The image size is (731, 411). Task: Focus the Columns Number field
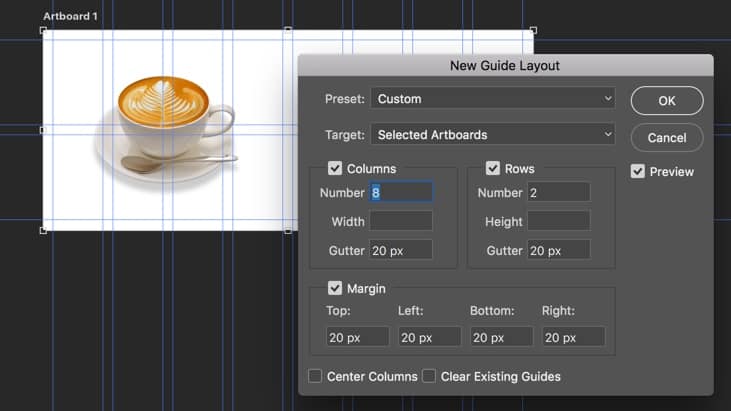tap(401, 192)
